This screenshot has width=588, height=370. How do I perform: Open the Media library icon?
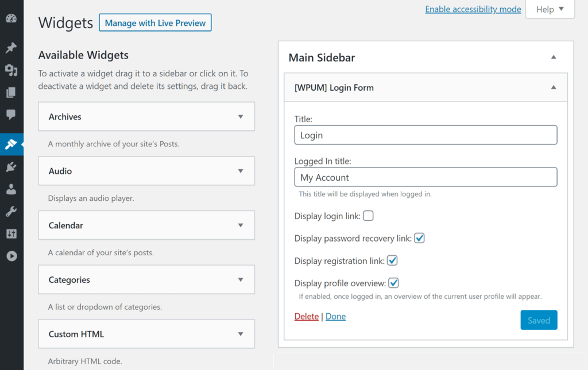[x=11, y=70]
